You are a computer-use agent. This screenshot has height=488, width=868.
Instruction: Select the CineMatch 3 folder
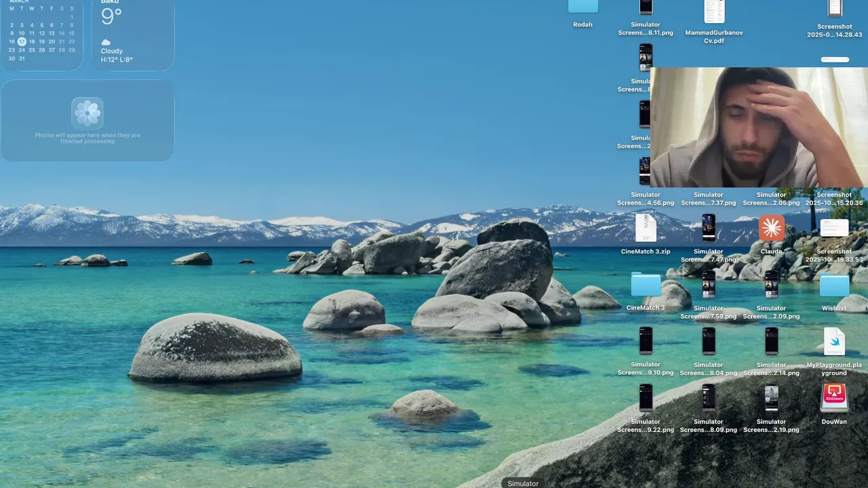click(646, 285)
